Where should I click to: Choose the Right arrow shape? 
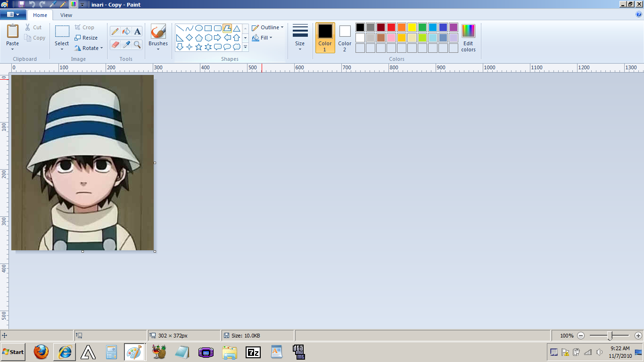[217, 38]
